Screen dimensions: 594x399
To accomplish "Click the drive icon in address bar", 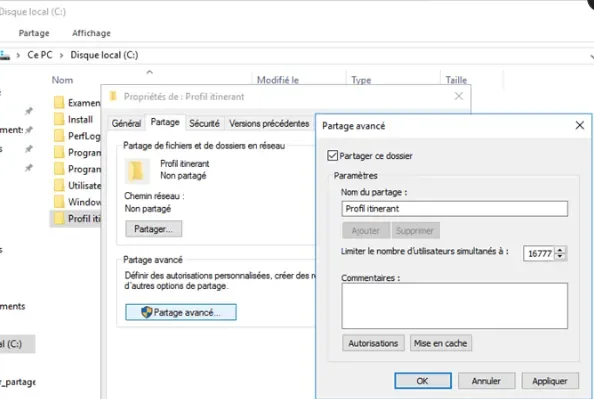I will pyautogui.click(x=5, y=55).
